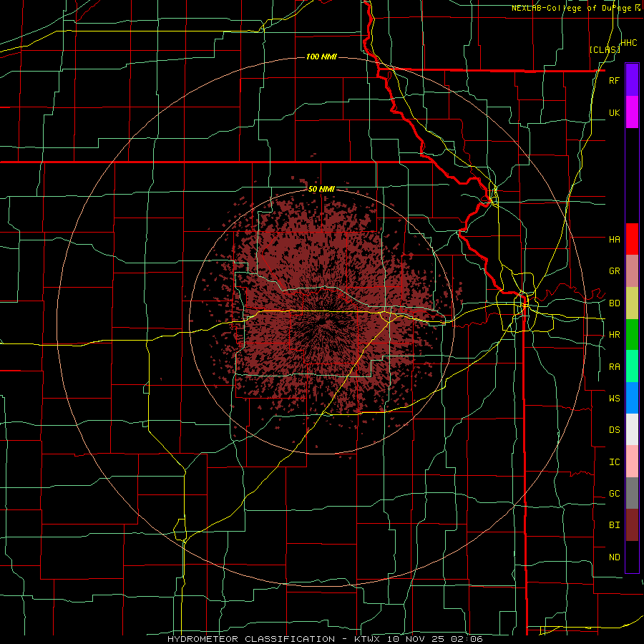Click the HA red swatch in legend
Viewport: 644px width, 644px height.
click(632, 239)
